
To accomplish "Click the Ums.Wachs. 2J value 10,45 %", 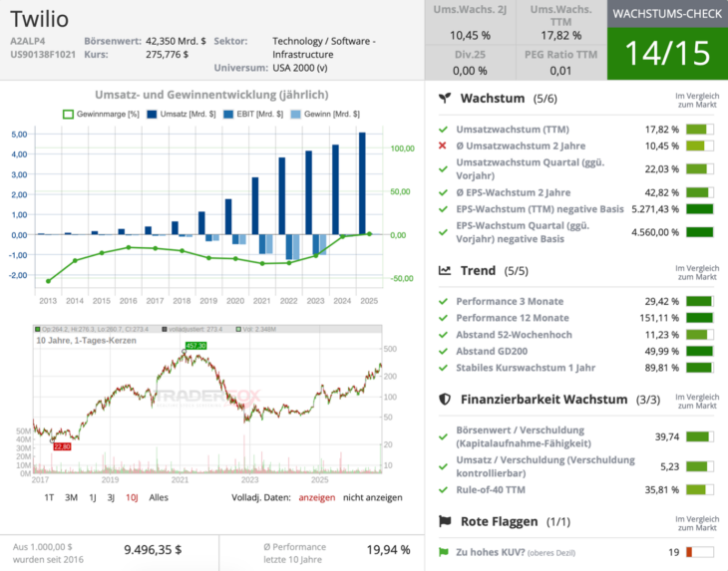I will (470, 35).
